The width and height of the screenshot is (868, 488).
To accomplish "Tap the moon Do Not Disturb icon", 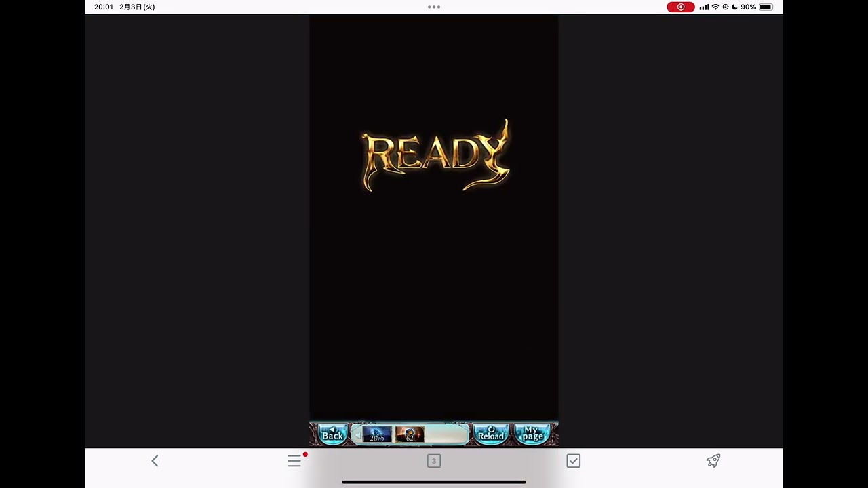I will (x=734, y=7).
